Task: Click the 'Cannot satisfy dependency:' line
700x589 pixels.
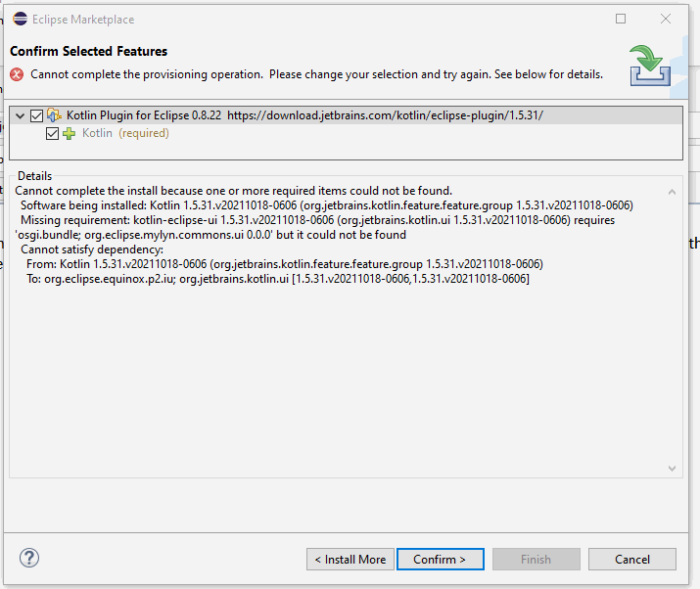Action: click(x=92, y=249)
